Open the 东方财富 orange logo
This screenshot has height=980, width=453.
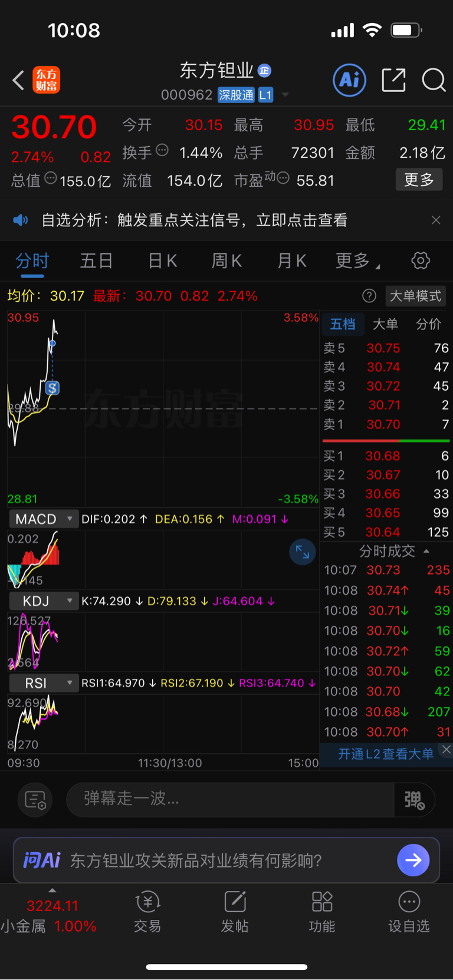pyautogui.click(x=46, y=80)
